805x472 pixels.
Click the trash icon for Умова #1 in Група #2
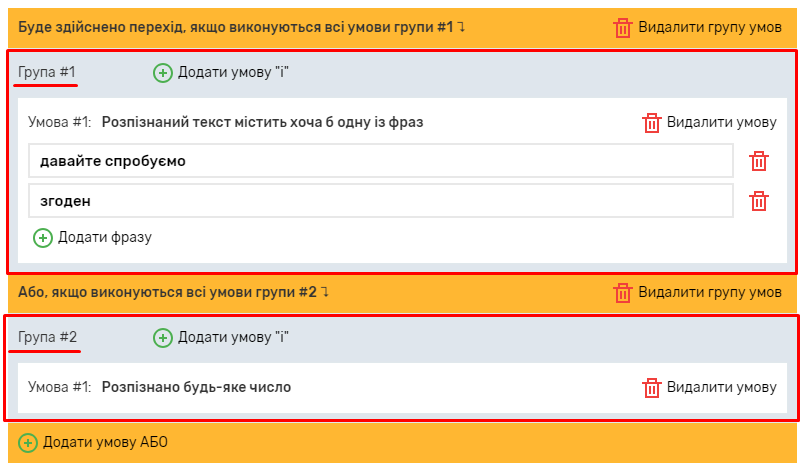[x=652, y=387]
